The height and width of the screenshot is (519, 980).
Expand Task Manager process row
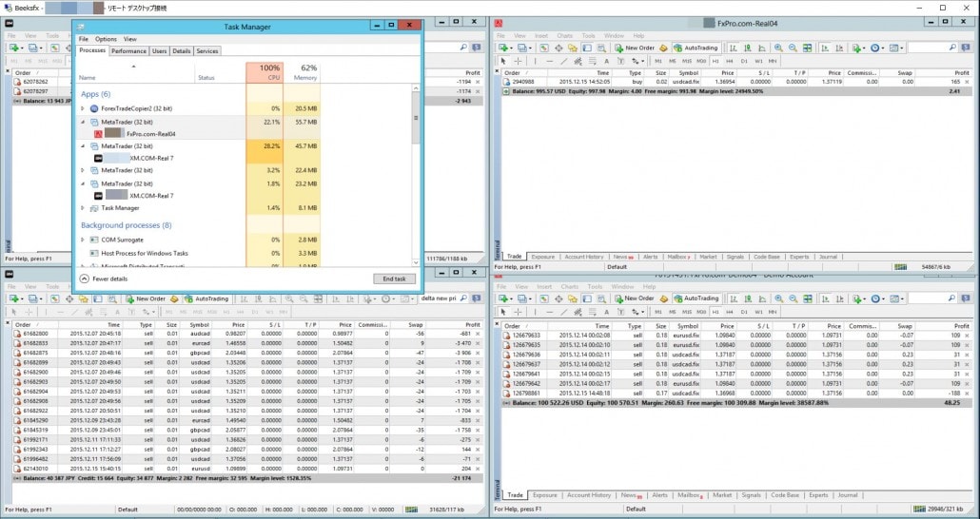[x=83, y=208]
